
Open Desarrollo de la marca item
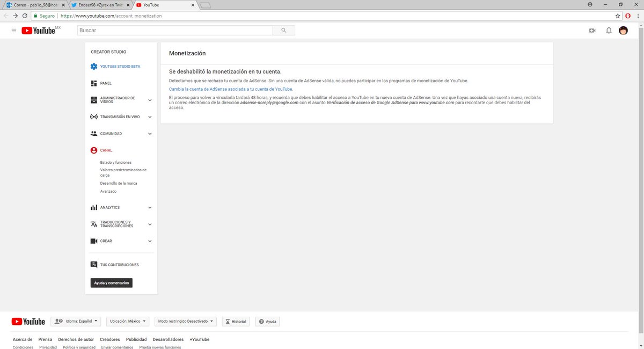(x=119, y=183)
